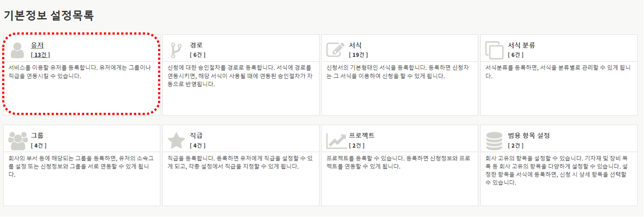
Task: Open the 서식 분류 title link
Action: [x=521, y=45]
